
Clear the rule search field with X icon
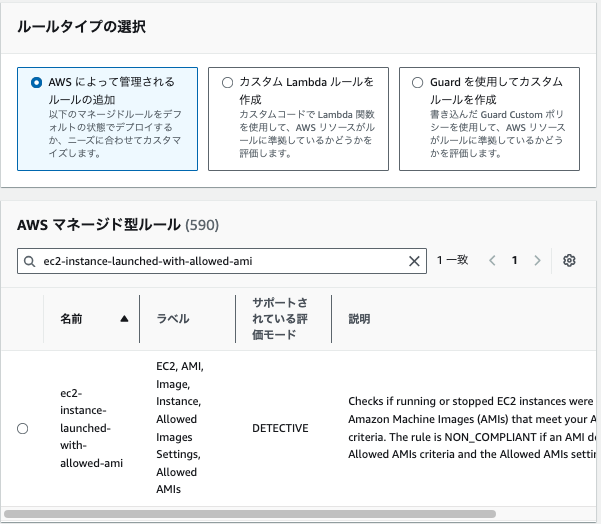tap(414, 261)
